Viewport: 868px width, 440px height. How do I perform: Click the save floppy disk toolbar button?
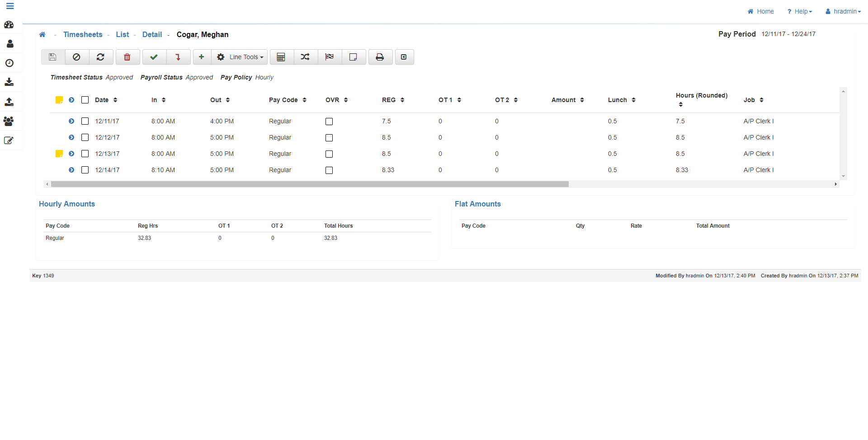(53, 57)
